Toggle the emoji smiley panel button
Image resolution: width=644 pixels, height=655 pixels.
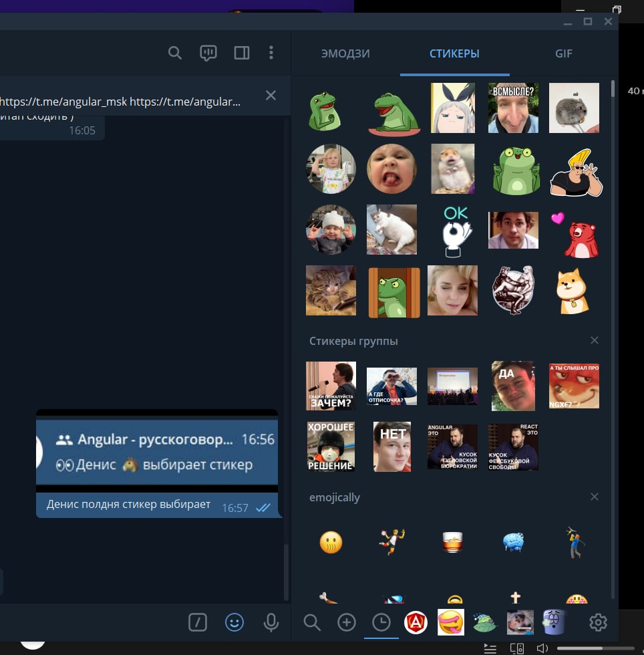pyautogui.click(x=234, y=622)
